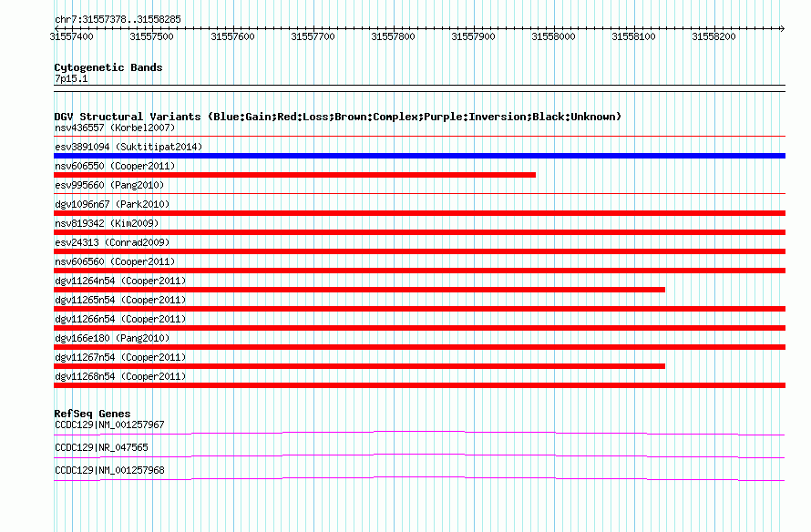The image size is (811, 532).
Task: Select the dgv1096n67 red loss bar
Action: point(419,213)
